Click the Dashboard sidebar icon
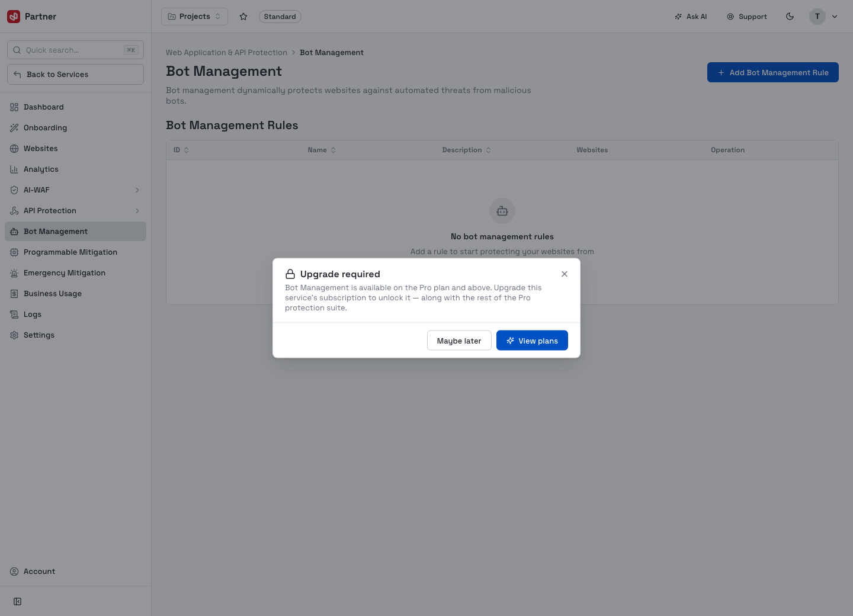853x616 pixels. click(14, 107)
